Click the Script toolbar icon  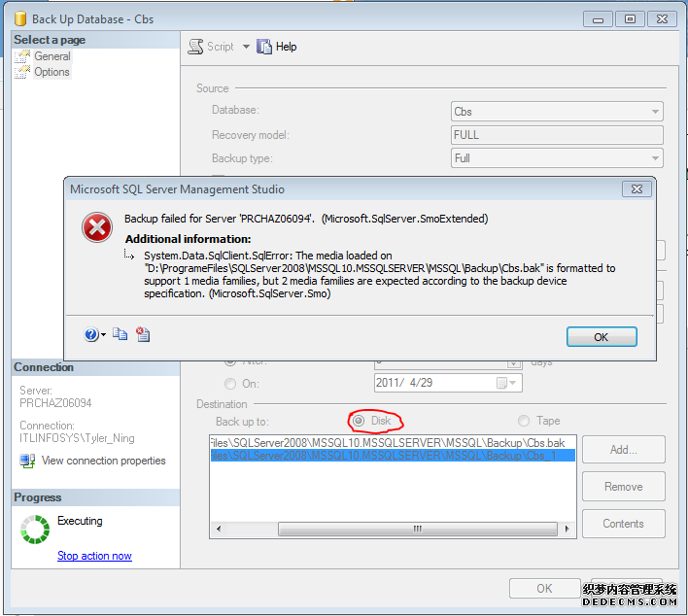(x=194, y=47)
